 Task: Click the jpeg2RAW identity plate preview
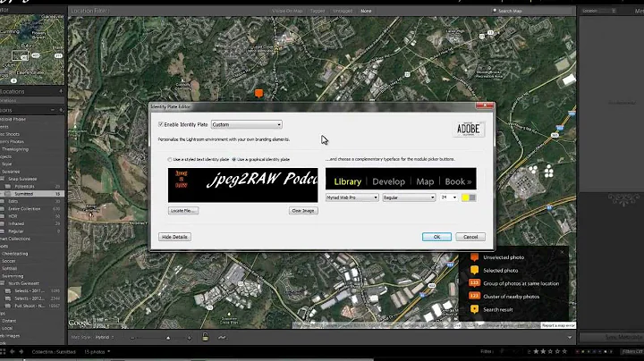242,185
